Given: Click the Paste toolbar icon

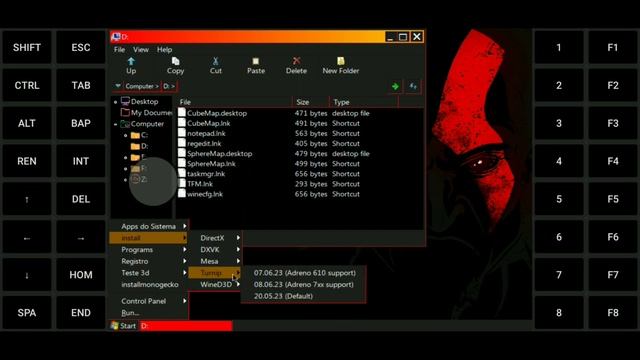Looking at the screenshot, I should 256,61.
